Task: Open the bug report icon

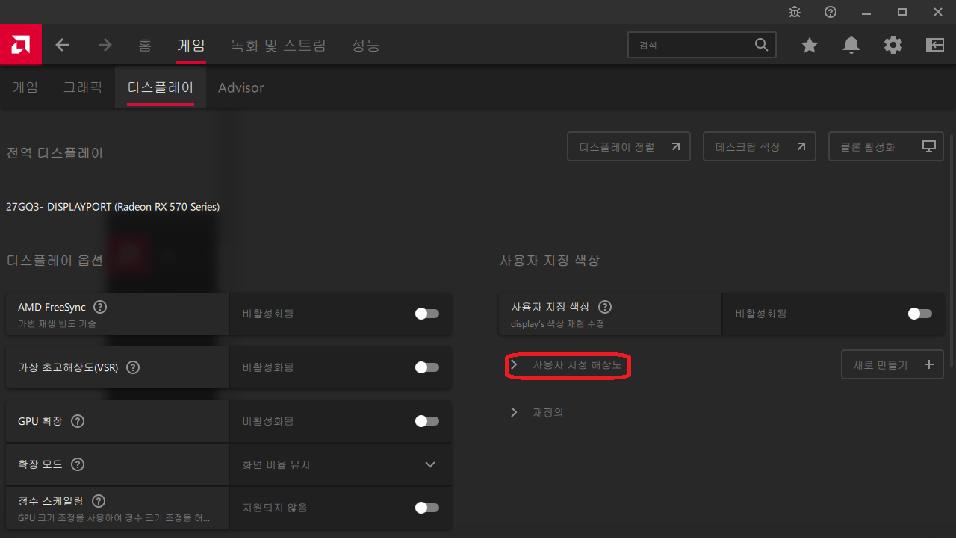Action: pos(795,12)
